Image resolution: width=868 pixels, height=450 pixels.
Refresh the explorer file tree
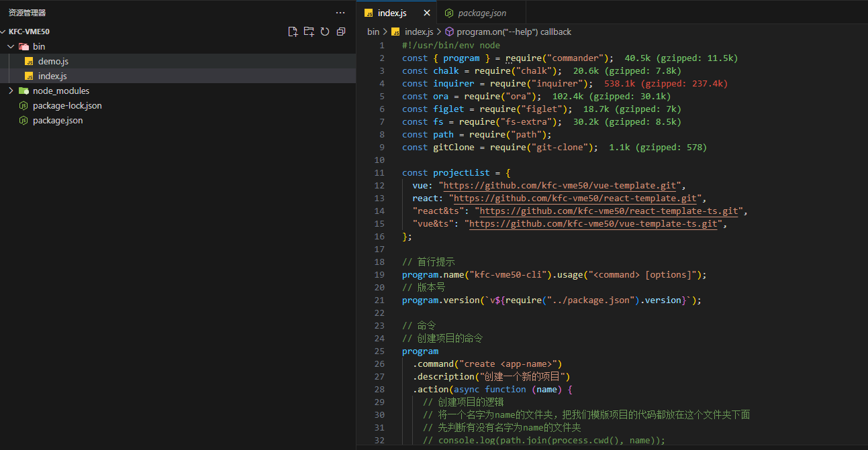point(325,32)
